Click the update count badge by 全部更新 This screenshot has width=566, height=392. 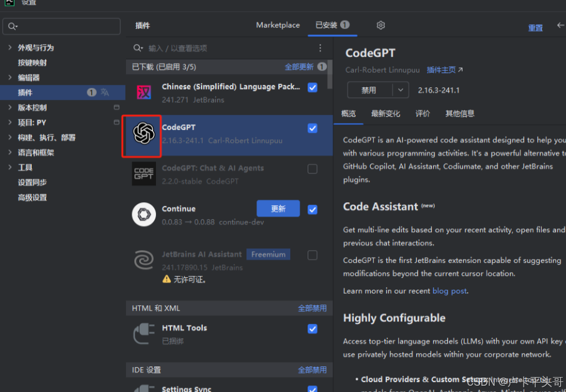coord(321,67)
